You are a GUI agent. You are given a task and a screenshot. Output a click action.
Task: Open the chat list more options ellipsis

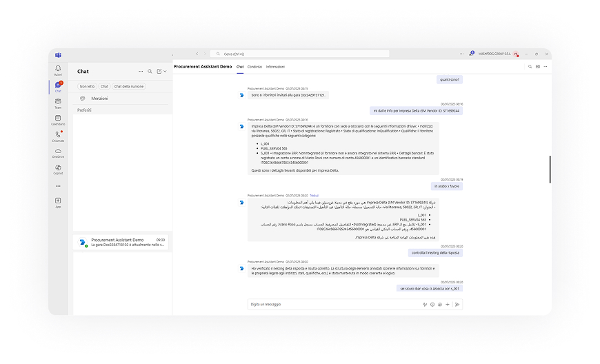click(x=141, y=71)
